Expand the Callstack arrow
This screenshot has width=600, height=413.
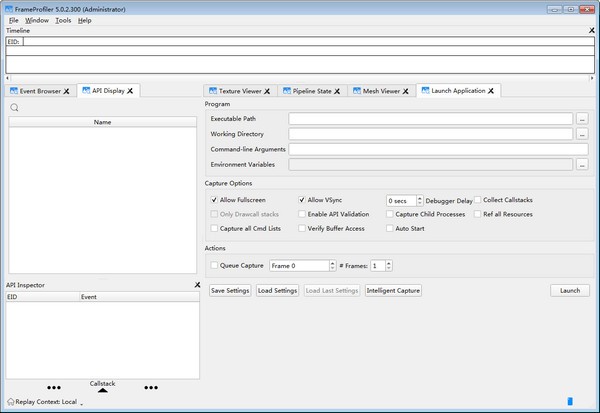coord(103,390)
